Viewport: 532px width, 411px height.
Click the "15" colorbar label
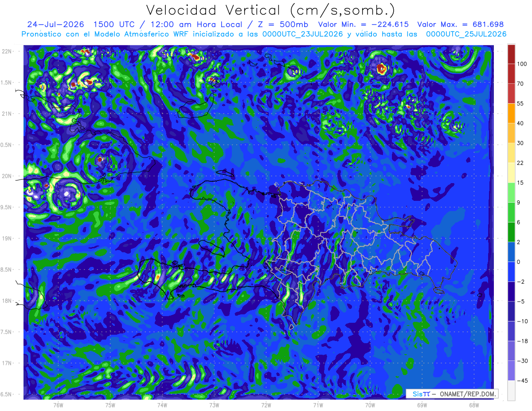[521, 183]
